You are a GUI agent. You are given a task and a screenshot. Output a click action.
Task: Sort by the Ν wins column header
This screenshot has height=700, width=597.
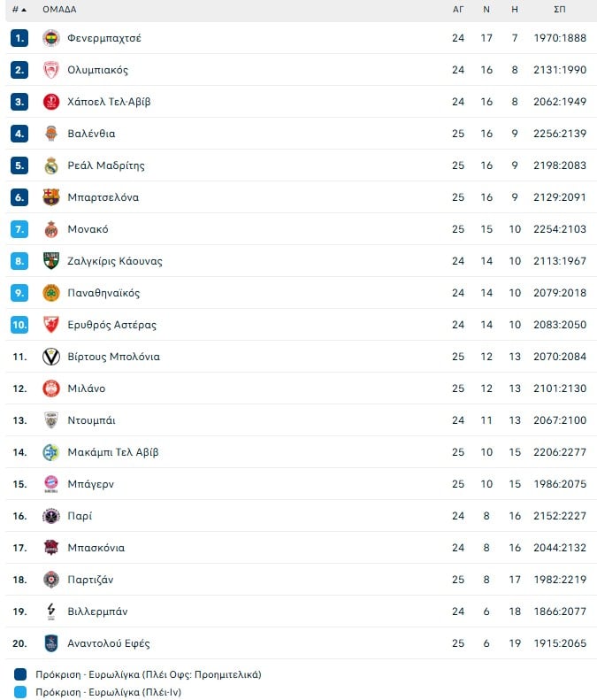pyautogui.click(x=486, y=10)
